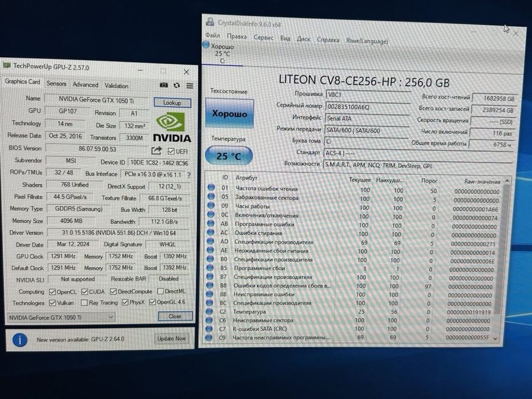Image resolution: width=532 pixels, height=399 pixels.
Task: Click the Driver Version field
Action: pos(119,233)
